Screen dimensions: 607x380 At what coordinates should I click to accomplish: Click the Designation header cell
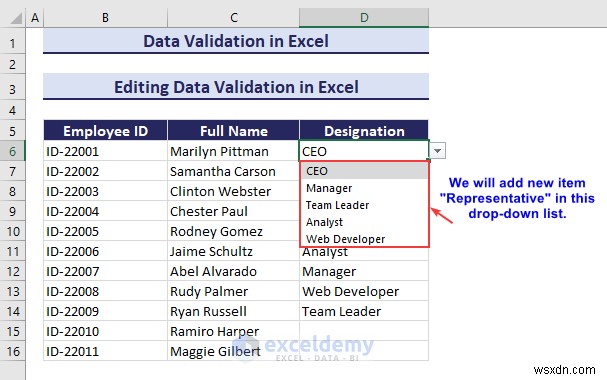[x=364, y=131]
